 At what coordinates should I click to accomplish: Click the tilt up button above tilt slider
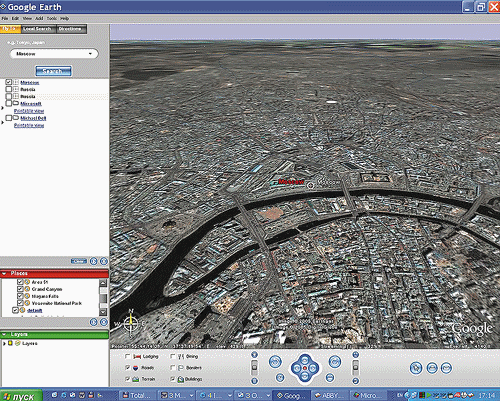point(356,355)
